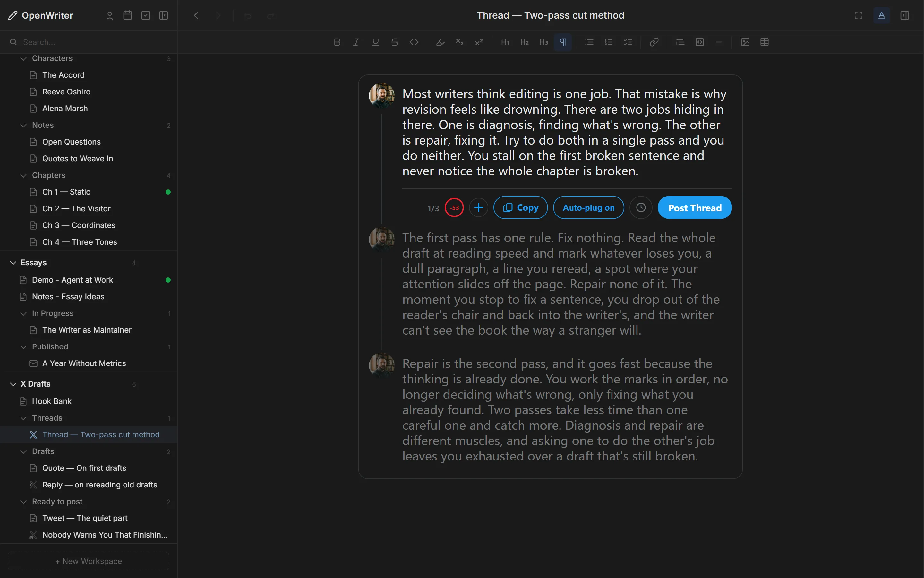Collapse the Published folder
Viewport: 924px width, 578px height.
pyautogui.click(x=23, y=347)
